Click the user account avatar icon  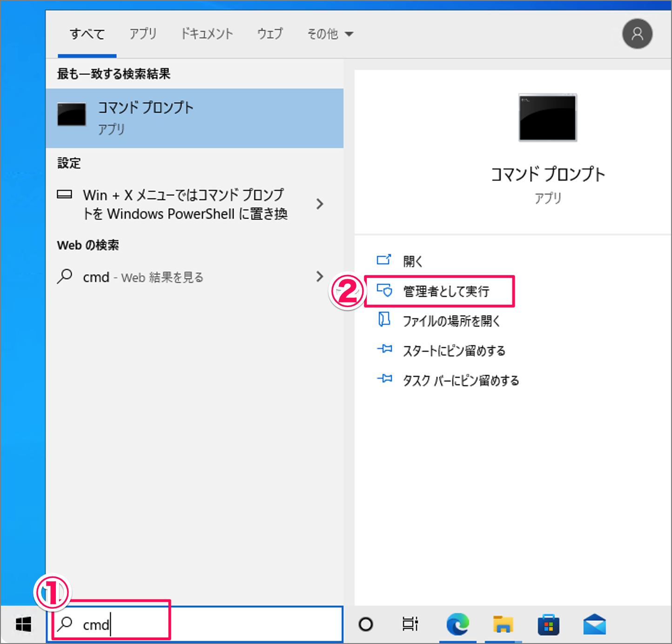tap(637, 34)
